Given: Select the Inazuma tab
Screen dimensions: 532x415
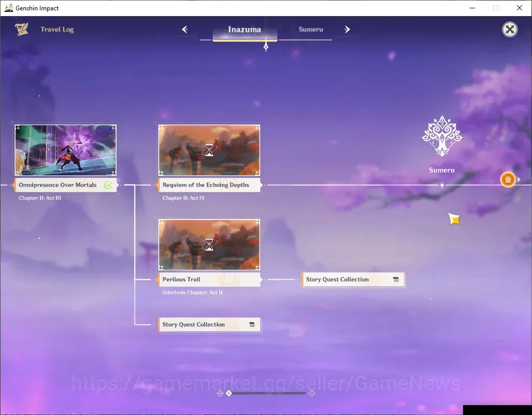Looking at the screenshot, I should [245, 30].
